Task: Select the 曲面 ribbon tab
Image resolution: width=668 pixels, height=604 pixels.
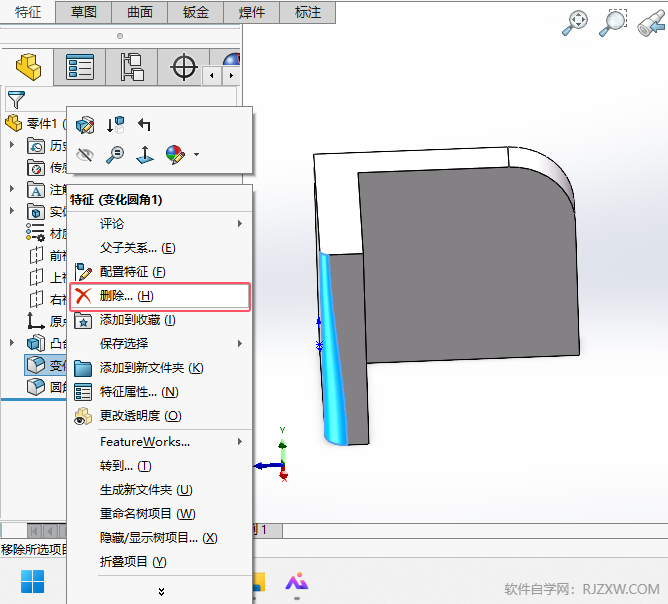Action: click(140, 12)
